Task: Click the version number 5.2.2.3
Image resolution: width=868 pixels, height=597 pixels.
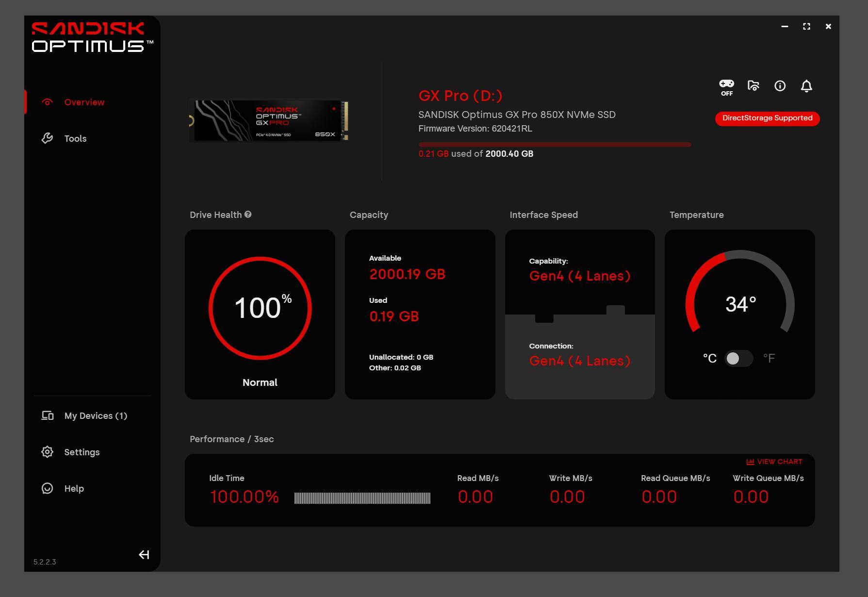Action: pos(45,562)
